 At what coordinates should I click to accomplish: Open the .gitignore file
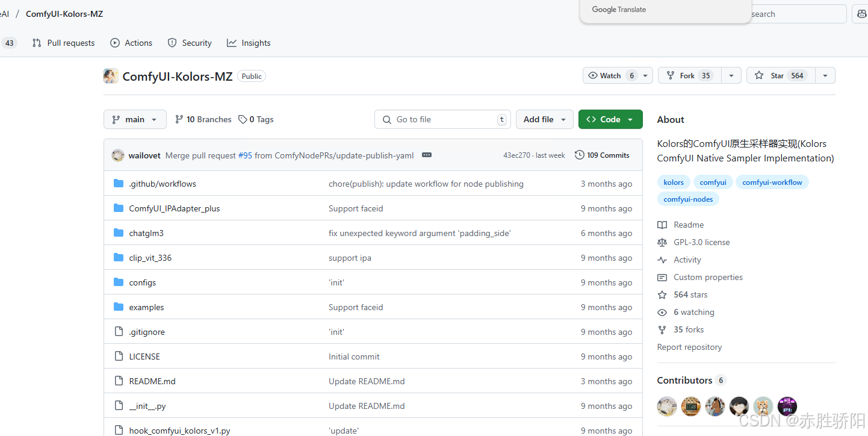(147, 332)
